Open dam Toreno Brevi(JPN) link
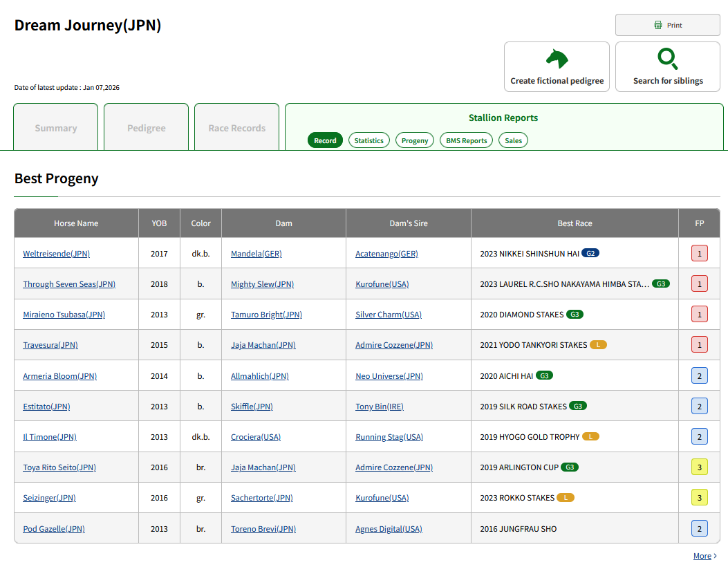The image size is (728, 567). [x=263, y=528]
